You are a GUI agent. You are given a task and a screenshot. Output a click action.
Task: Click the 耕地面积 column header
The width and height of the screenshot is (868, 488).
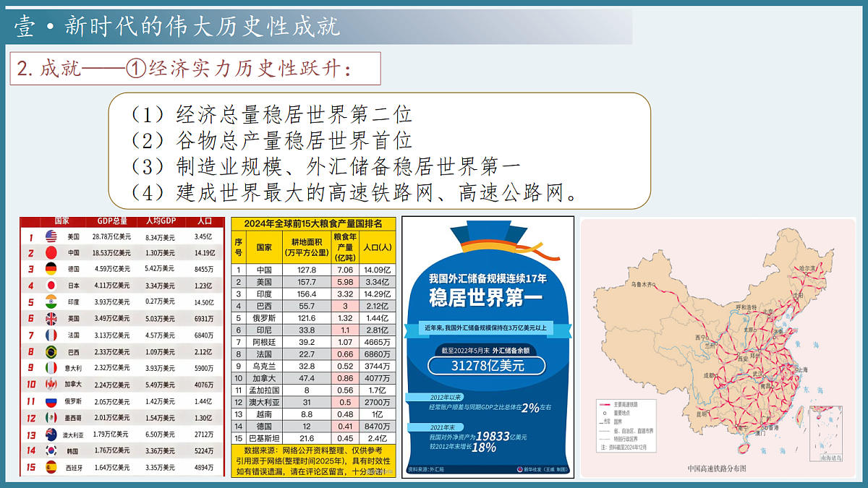tap(306, 247)
